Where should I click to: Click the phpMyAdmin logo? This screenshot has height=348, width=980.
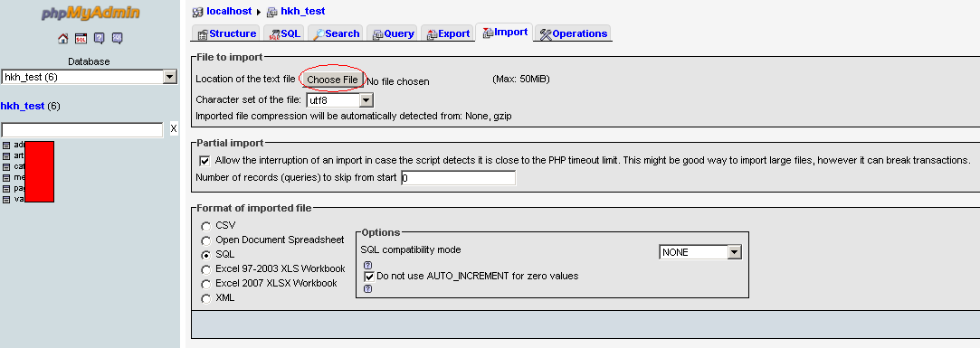pyautogui.click(x=90, y=13)
